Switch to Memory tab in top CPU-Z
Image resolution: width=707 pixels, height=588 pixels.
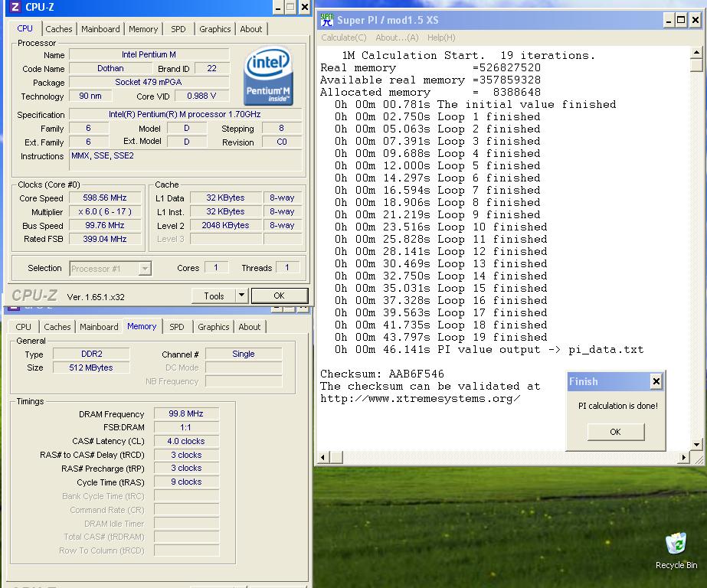[x=143, y=29]
